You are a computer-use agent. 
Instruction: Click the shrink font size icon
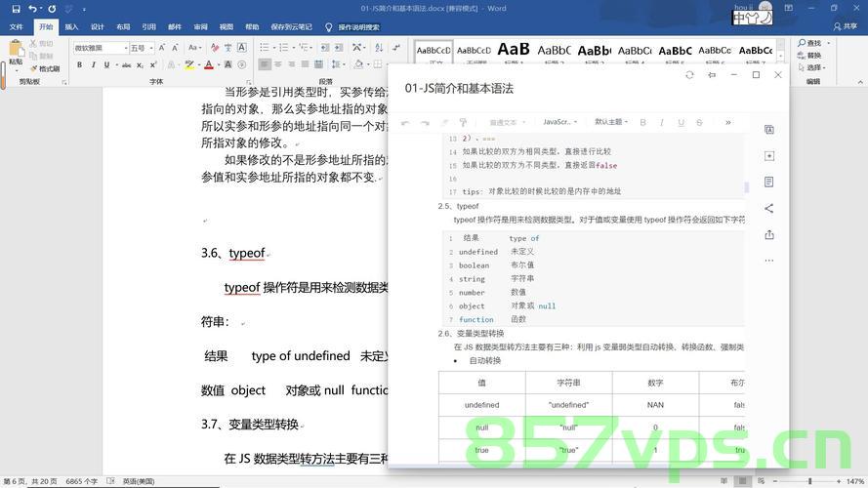click(175, 48)
